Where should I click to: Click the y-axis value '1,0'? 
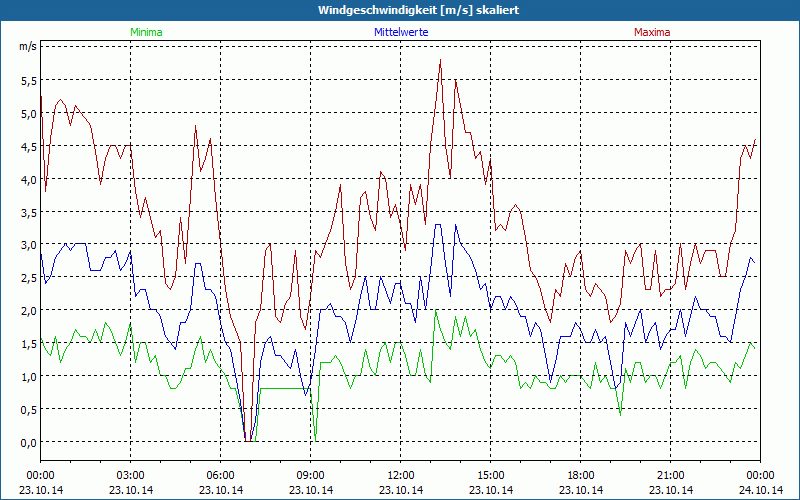tap(28, 377)
